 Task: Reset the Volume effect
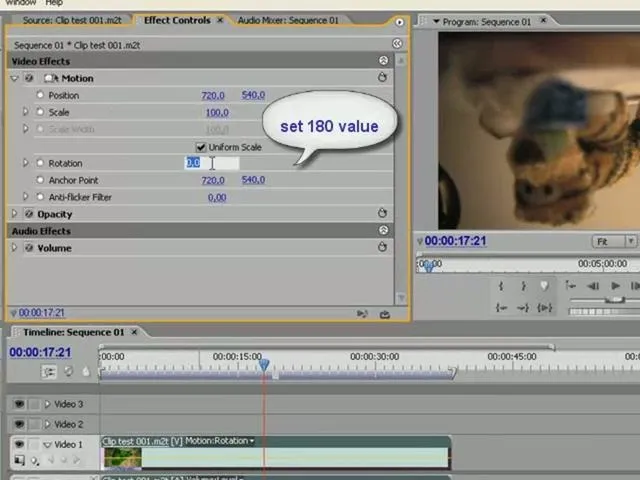point(382,247)
